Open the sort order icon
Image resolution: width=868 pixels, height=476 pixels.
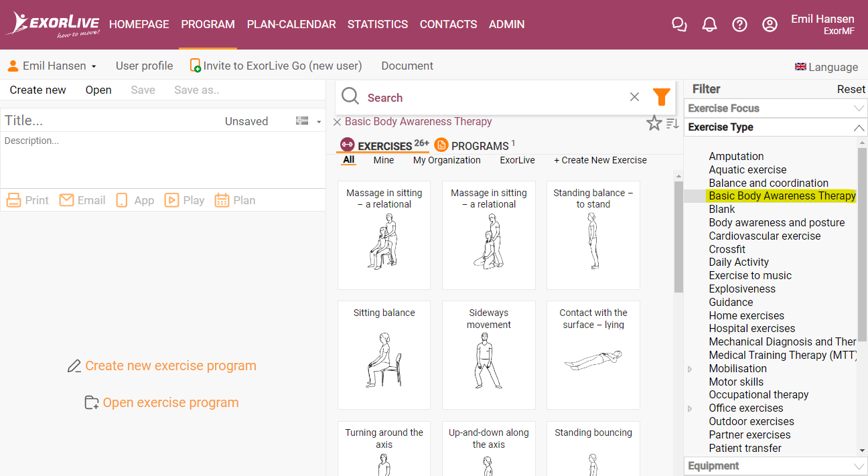672,123
